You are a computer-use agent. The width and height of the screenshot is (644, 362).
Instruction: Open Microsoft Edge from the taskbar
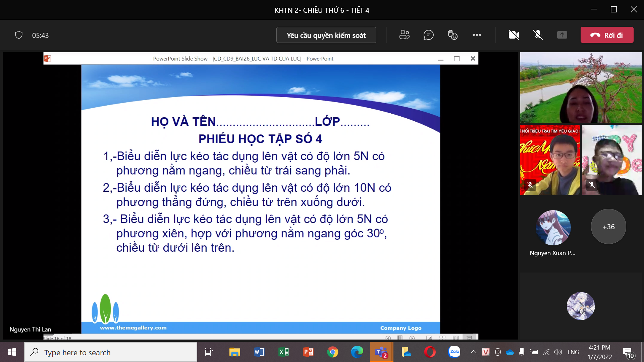[357, 352]
